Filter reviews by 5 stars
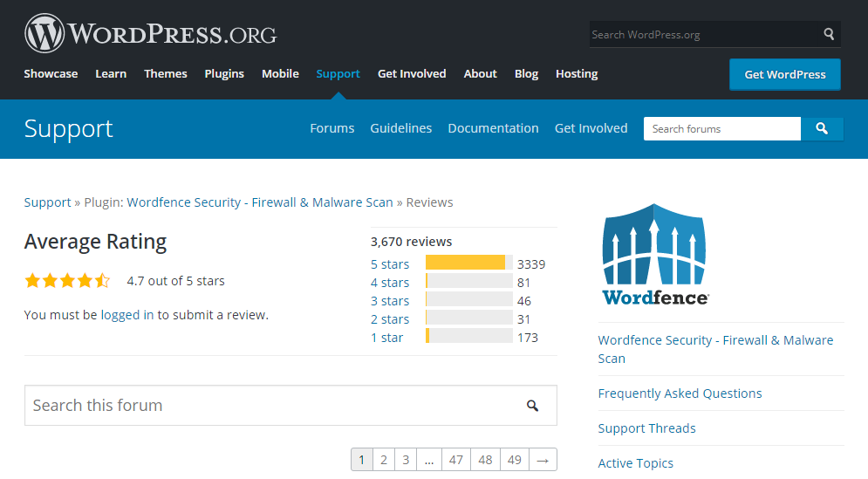The image size is (868, 479). point(390,264)
